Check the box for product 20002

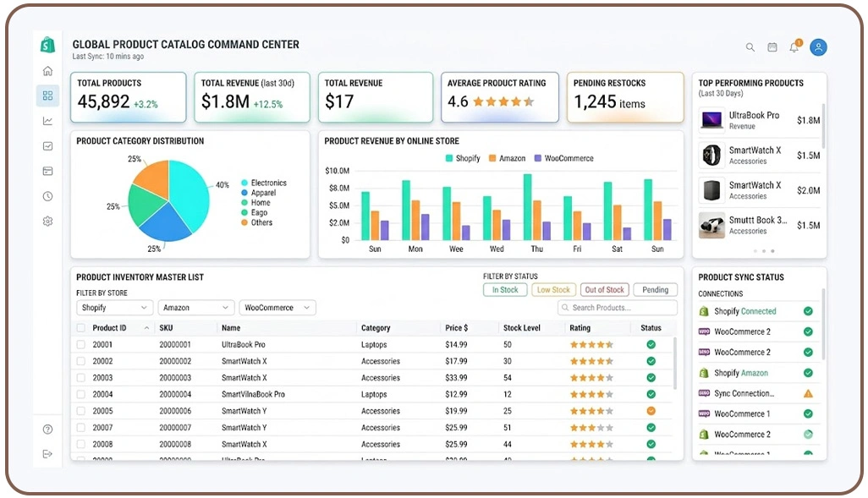point(81,361)
